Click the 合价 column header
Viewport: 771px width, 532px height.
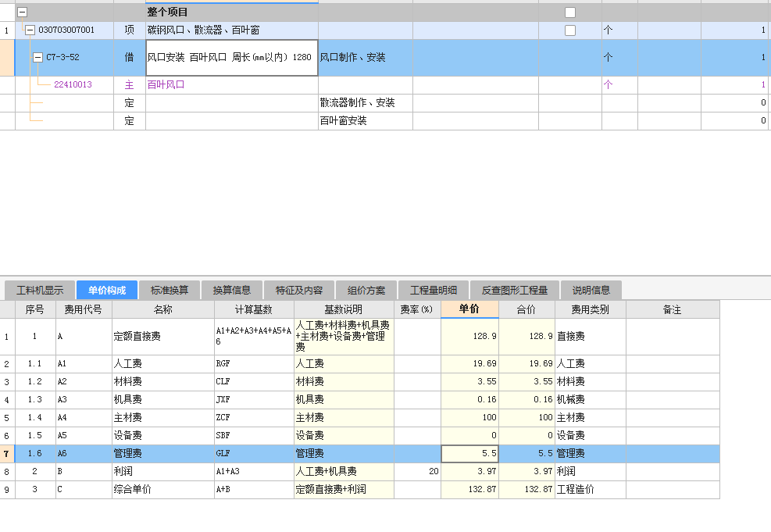(x=526, y=309)
